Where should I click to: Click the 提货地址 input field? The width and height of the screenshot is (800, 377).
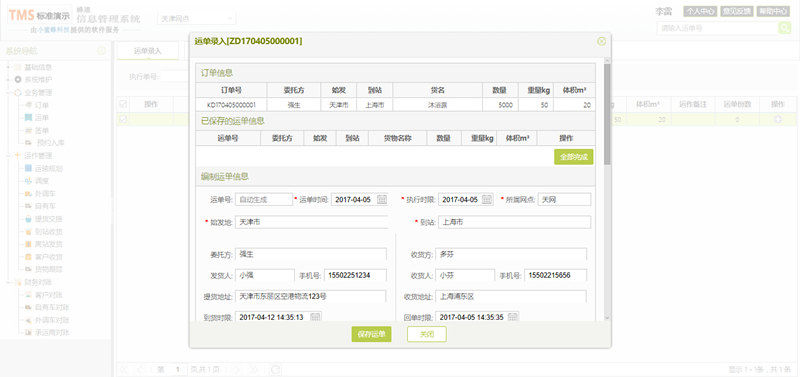pyautogui.click(x=311, y=296)
